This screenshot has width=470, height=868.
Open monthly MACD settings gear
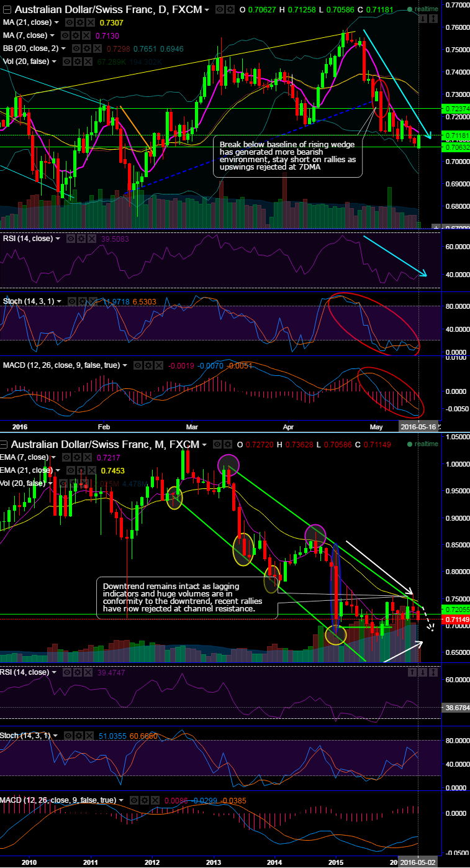(x=143, y=799)
